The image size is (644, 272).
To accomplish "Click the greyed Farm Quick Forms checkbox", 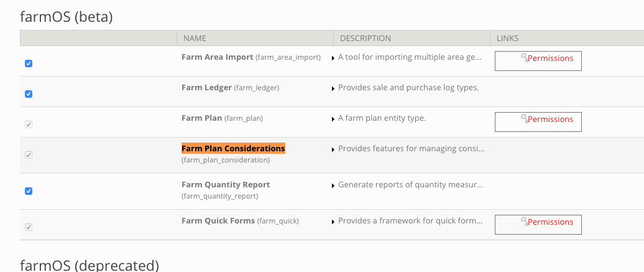I will [29, 227].
